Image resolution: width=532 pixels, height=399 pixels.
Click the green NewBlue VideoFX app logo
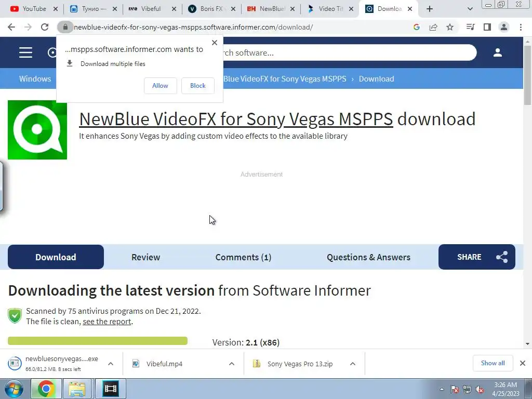pyautogui.click(x=37, y=129)
